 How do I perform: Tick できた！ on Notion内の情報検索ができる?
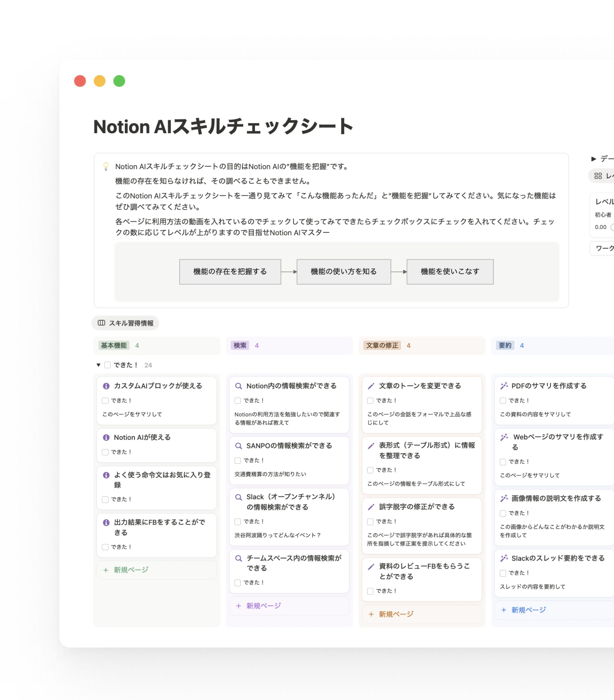point(237,401)
